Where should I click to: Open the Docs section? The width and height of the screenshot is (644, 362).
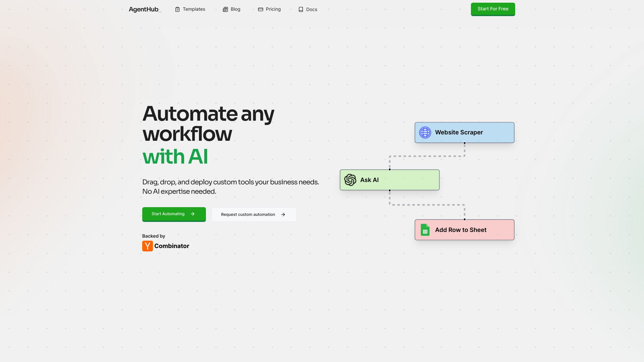click(311, 9)
